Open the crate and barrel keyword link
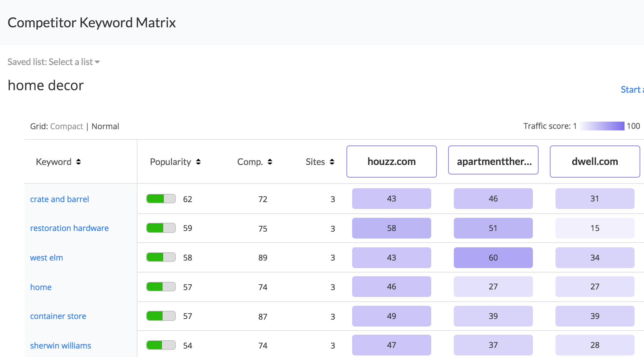The width and height of the screenshot is (644, 357). pyautogui.click(x=59, y=199)
